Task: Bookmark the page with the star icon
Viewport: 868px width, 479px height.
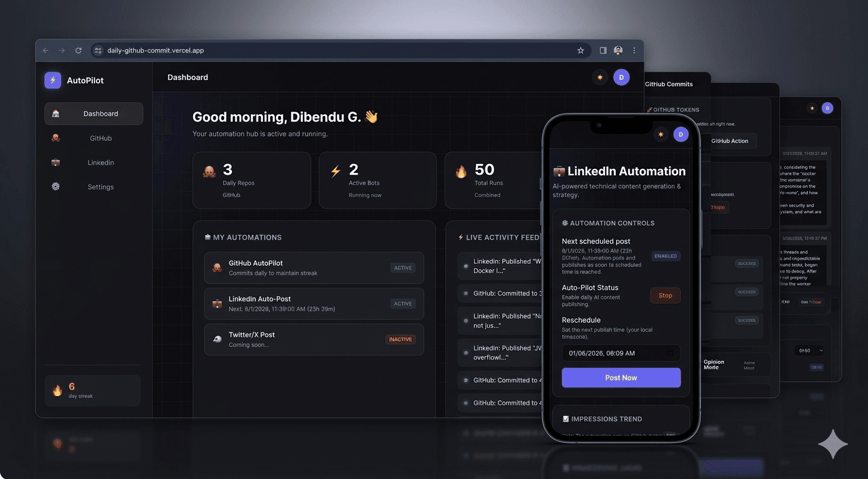Action: point(581,51)
